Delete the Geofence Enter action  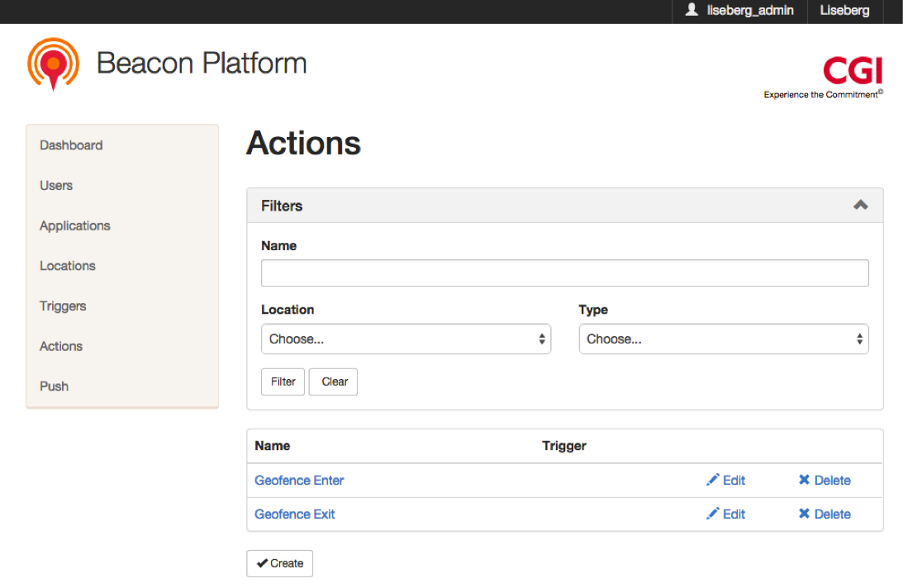[825, 481]
